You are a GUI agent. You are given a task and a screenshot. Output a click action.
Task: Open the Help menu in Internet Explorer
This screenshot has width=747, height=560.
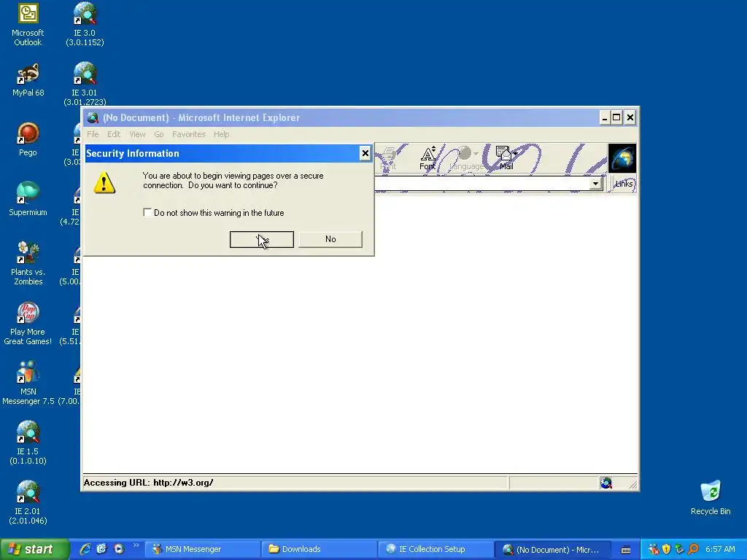pyautogui.click(x=221, y=134)
